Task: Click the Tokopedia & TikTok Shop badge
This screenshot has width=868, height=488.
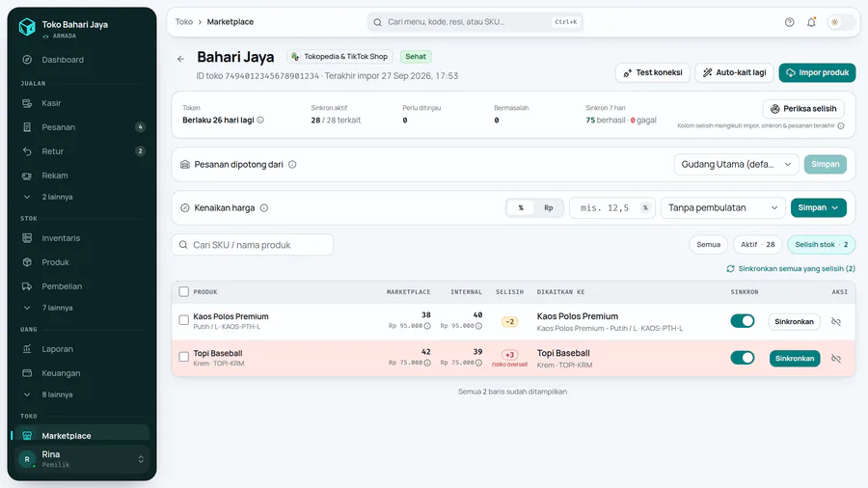Action: click(339, 57)
